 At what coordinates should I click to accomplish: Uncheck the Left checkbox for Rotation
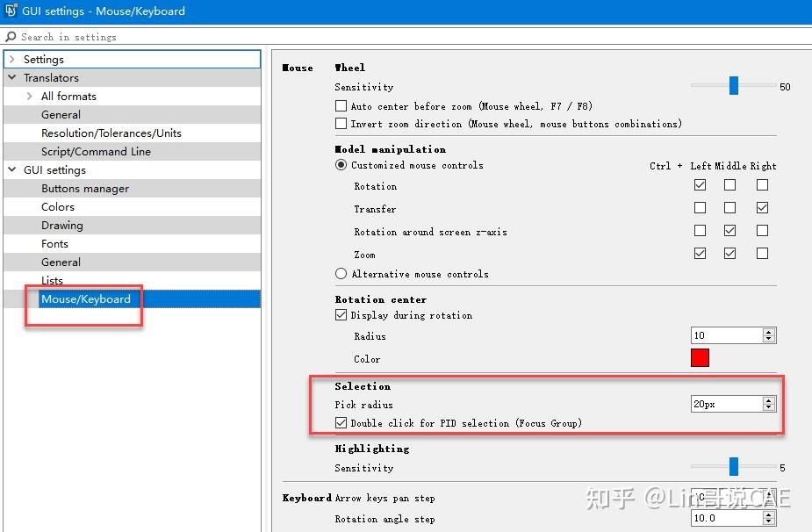click(x=700, y=185)
